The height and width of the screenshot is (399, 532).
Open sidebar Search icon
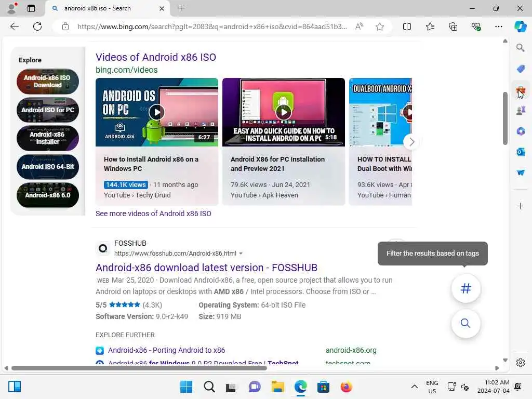[x=521, y=48]
